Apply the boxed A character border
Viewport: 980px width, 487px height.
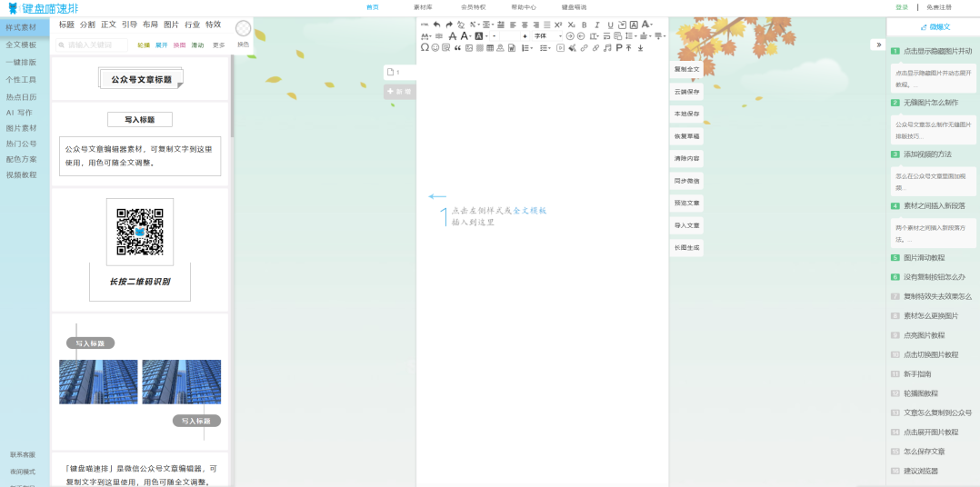point(634,25)
